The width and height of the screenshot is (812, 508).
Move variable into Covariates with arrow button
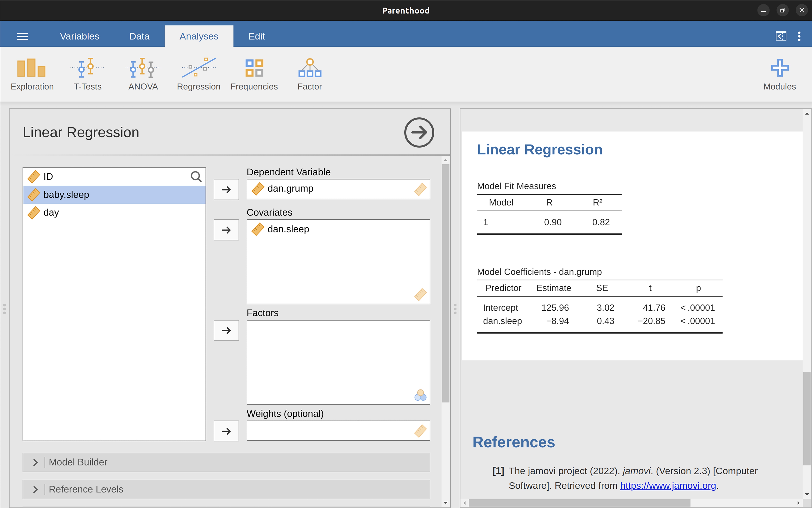pos(226,230)
